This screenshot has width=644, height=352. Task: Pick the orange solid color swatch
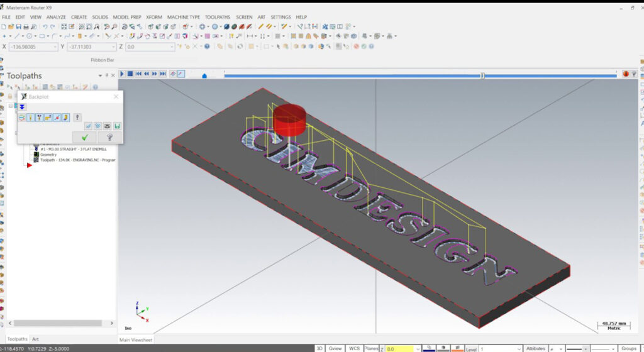point(457,348)
